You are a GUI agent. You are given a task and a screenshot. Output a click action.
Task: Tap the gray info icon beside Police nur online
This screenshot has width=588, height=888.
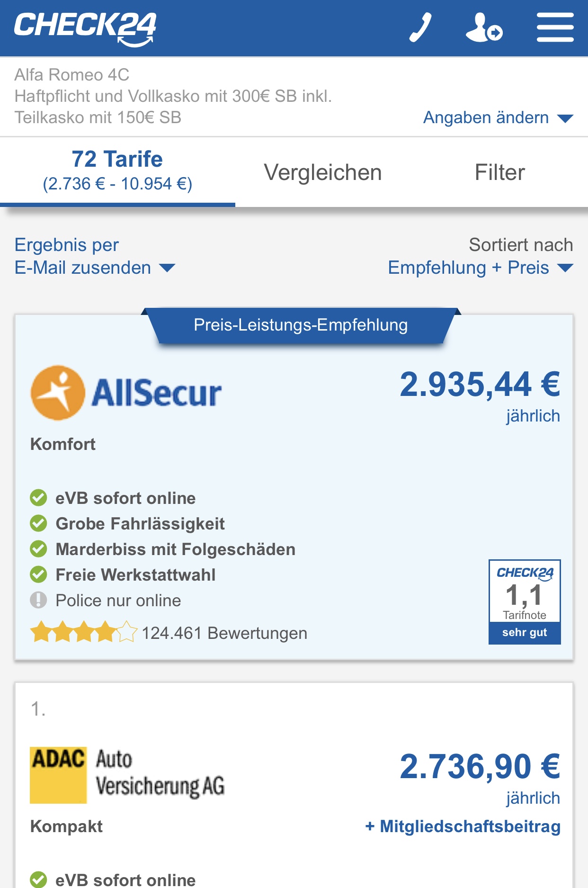pyautogui.click(x=38, y=601)
